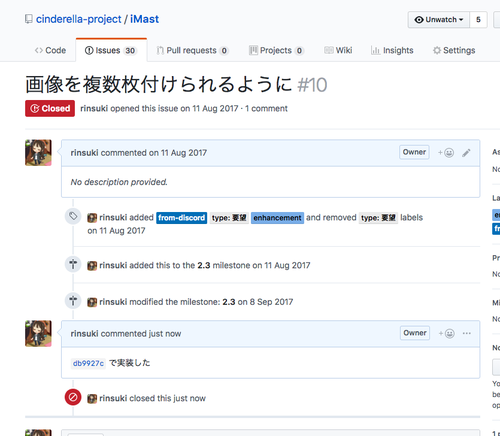
Task: Click the watchers count 5
Action: (x=478, y=20)
